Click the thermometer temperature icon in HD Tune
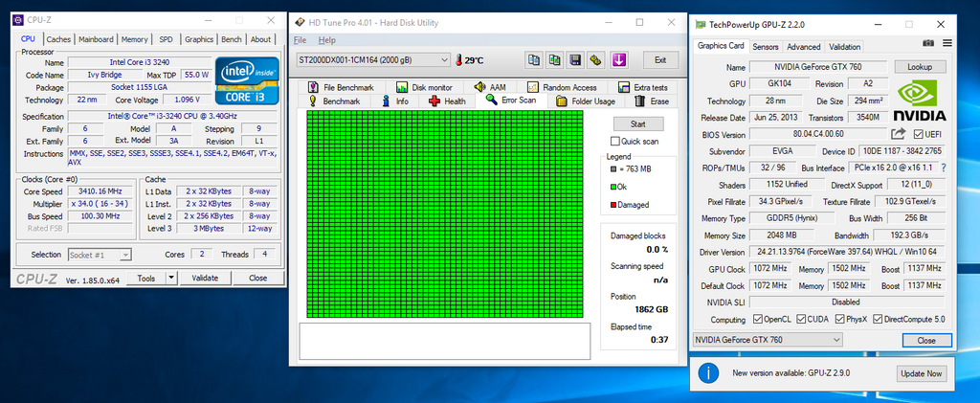The image size is (980, 403). pyautogui.click(x=458, y=60)
